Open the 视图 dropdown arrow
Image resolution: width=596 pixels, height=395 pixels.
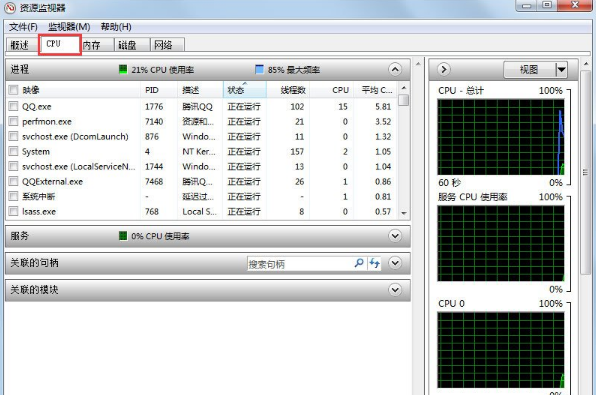coord(561,70)
